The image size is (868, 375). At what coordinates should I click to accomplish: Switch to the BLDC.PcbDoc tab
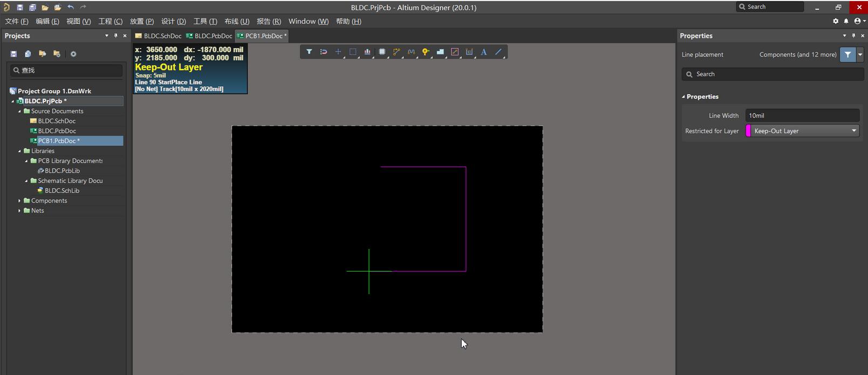click(x=209, y=36)
